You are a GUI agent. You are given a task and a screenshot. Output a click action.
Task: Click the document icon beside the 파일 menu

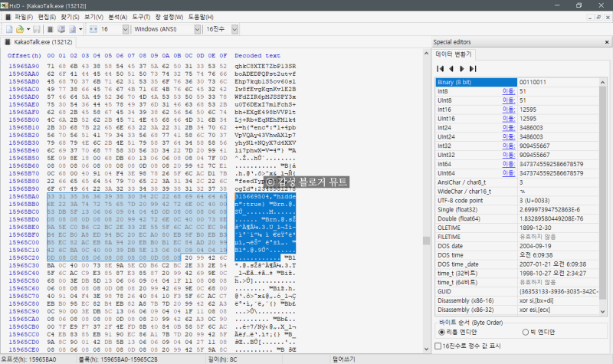[x=8, y=17]
